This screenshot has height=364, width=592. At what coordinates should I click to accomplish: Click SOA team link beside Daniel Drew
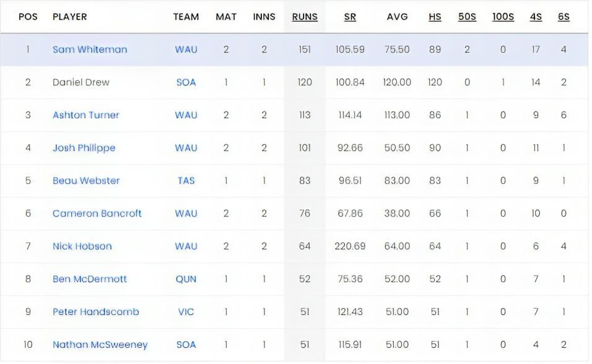[x=186, y=82]
